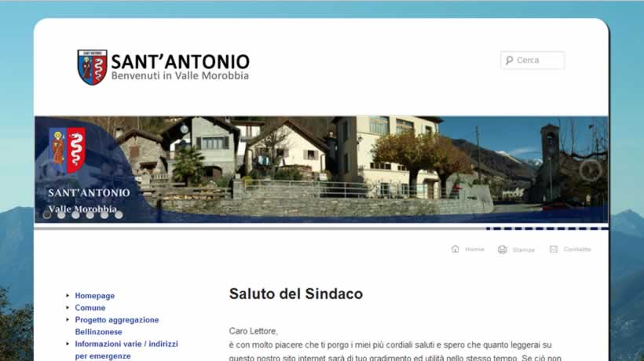Open the Homepage sidebar menu item

95,296
